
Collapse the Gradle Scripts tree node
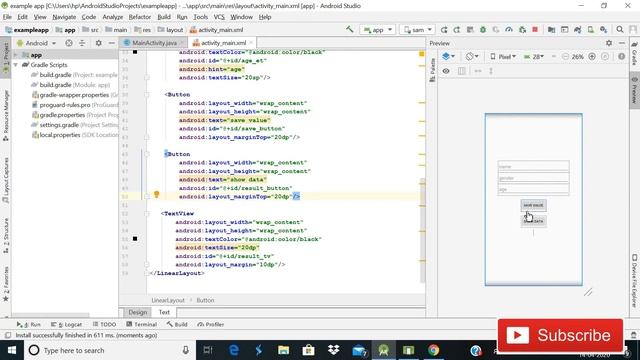coord(16,65)
